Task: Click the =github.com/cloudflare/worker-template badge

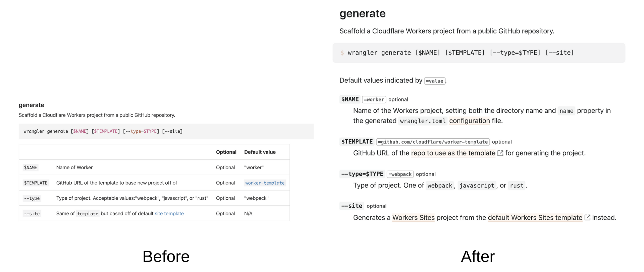Action: click(x=433, y=142)
